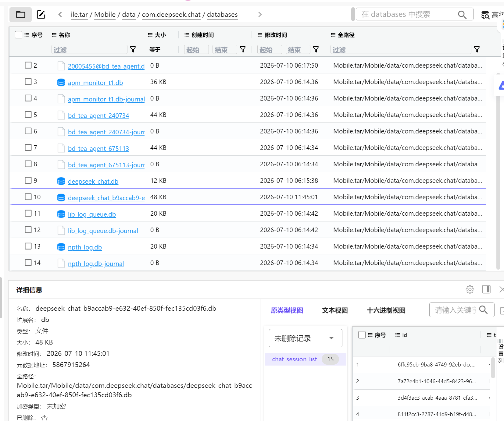Screen dimensions: 504x421
Task: Navigate to Mobile in breadcrumb path
Action: point(105,15)
